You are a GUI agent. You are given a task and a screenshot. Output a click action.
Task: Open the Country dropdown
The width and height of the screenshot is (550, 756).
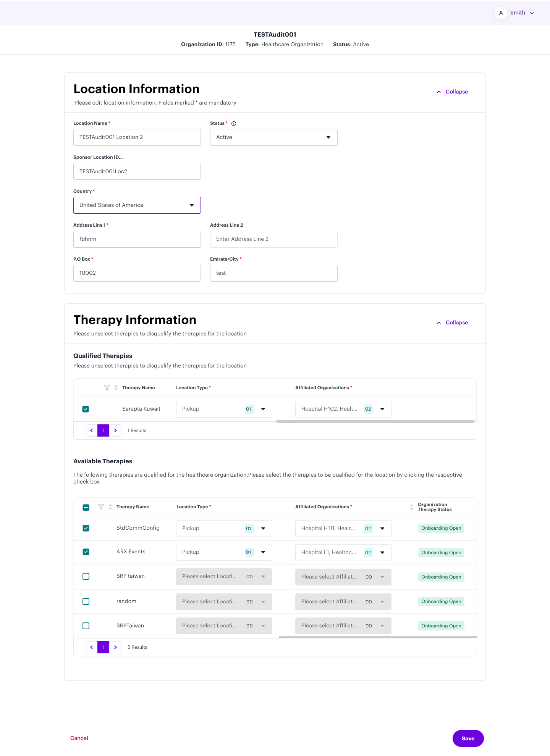(137, 205)
